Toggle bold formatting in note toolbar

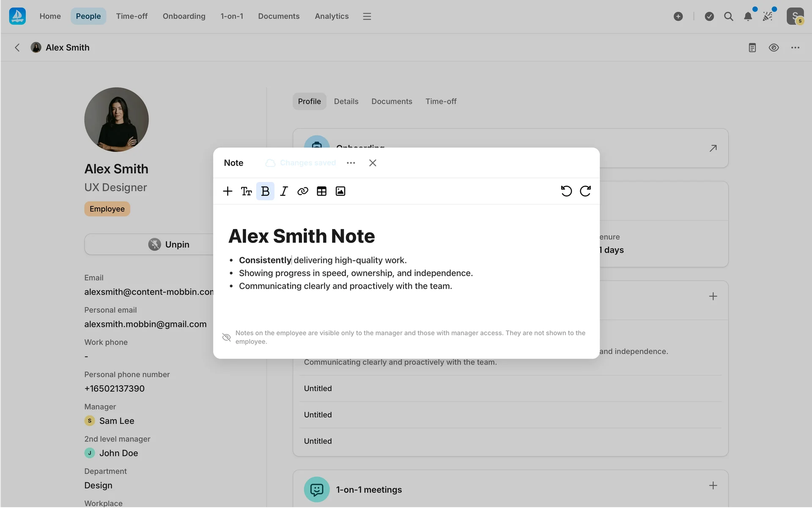[x=265, y=191]
